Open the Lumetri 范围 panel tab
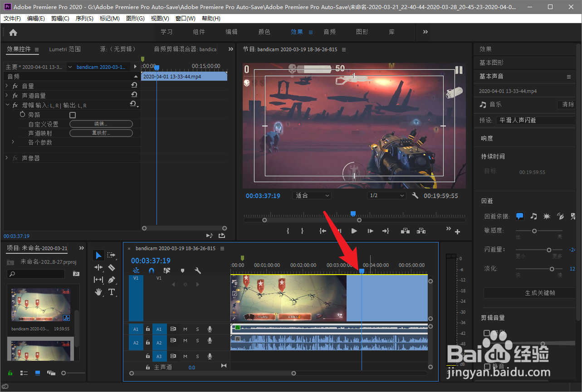The image size is (582, 392). click(65, 49)
